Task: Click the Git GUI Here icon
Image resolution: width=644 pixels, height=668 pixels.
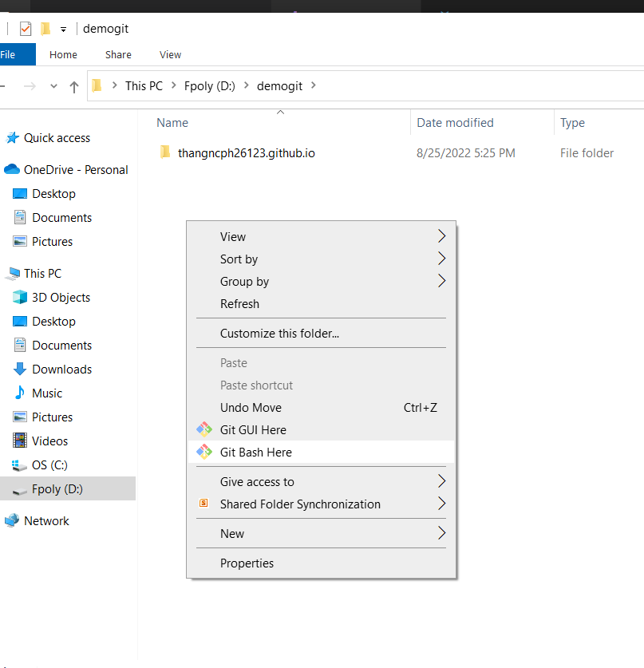Action: click(x=204, y=429)
